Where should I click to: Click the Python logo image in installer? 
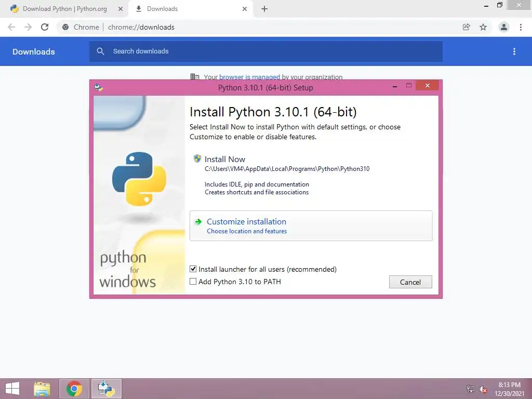(139, 179)
